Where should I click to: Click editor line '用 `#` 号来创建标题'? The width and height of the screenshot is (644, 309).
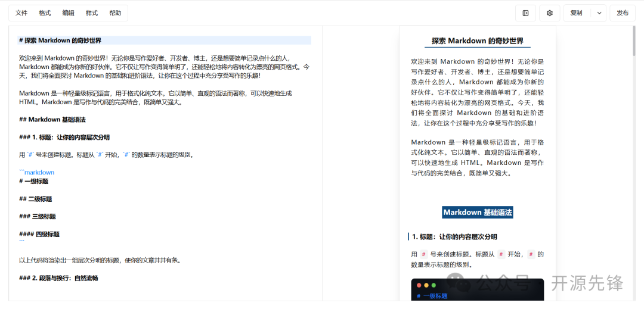click(x=106, y=155)
